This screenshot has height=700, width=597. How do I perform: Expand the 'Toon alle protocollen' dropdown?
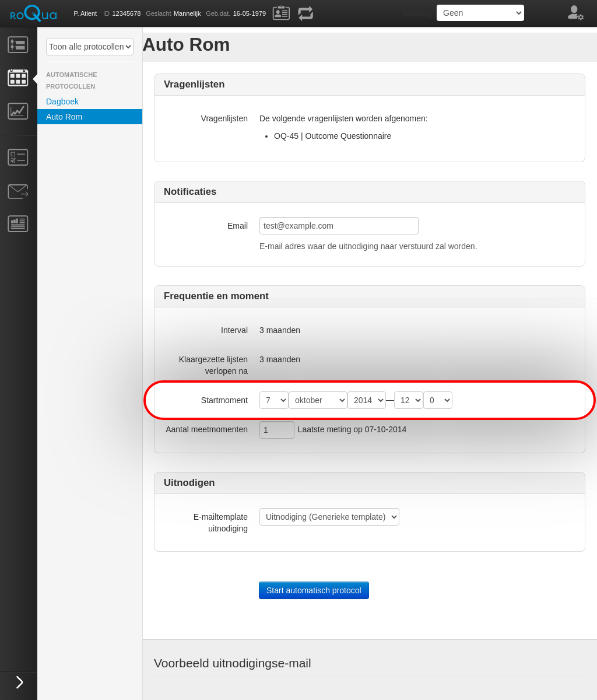pyautogui.click(x=90, y=47)
